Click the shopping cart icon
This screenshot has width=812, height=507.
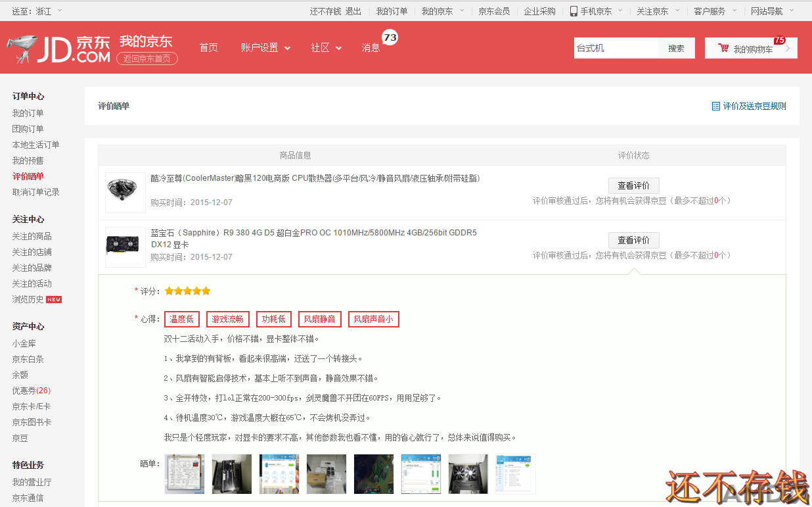point(723,48)
